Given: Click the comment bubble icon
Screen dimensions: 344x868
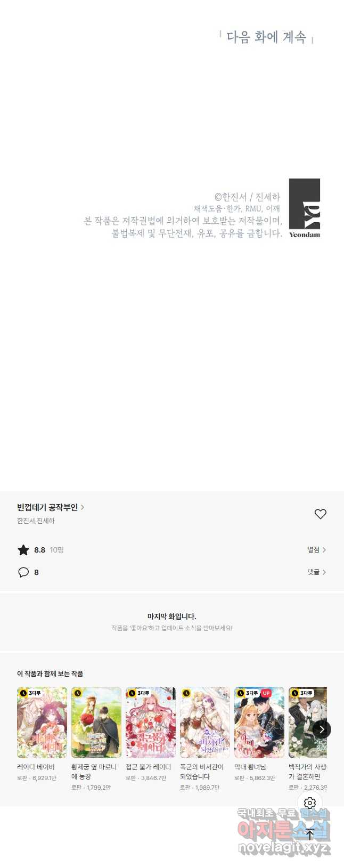Looking at the screenshot, I should point(23,572).
